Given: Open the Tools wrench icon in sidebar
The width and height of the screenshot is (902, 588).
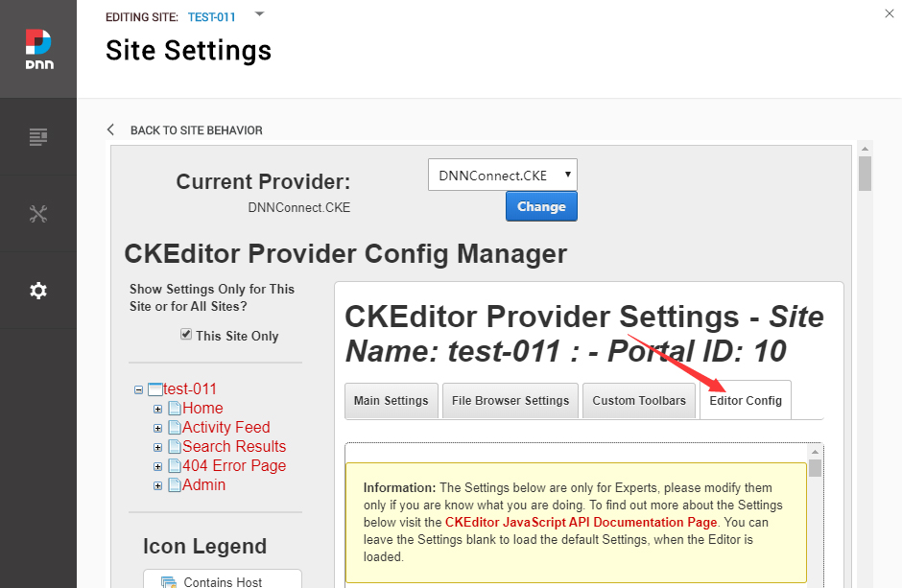Looking at the screenshot, I should tap(38, 214).
